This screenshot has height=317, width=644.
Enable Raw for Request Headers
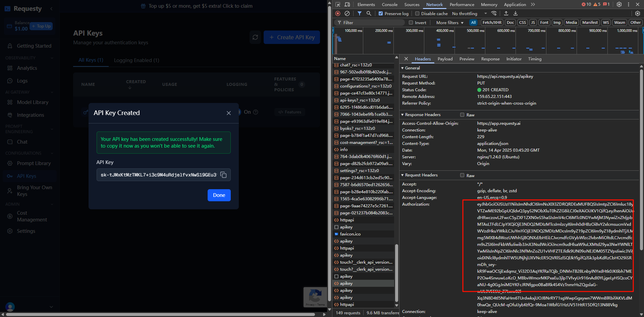tap(462, 175)
